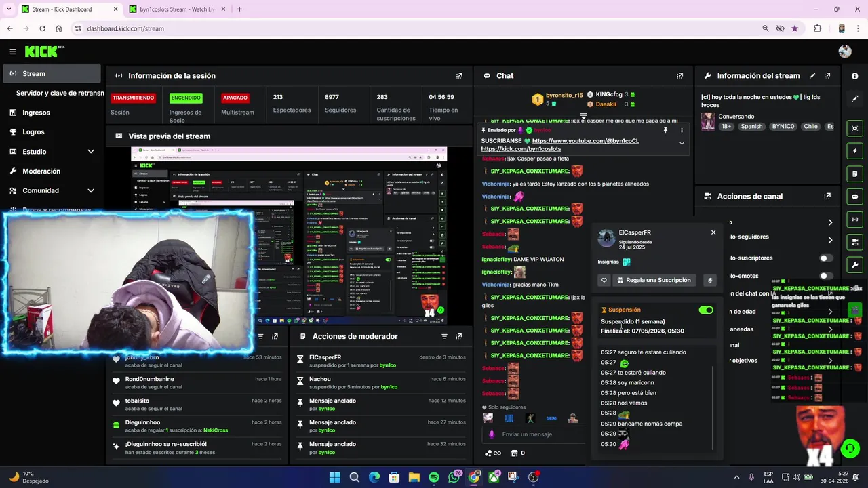Pop out the Acciones de canal panel
The image size is (868, 488).
[x=827, y=197]
